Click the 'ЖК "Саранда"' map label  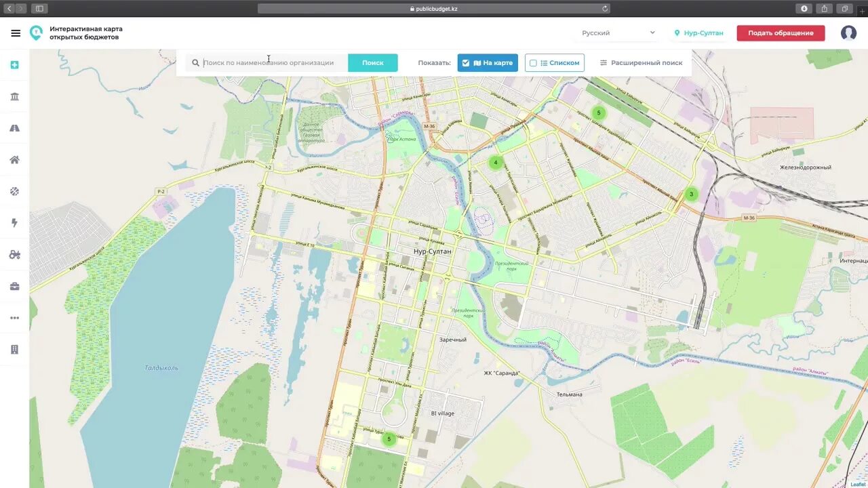[x=502, y=373]
